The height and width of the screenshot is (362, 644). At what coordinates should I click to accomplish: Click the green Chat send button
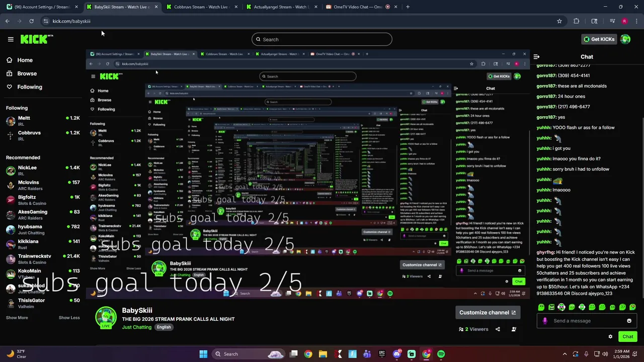(628, 337)
